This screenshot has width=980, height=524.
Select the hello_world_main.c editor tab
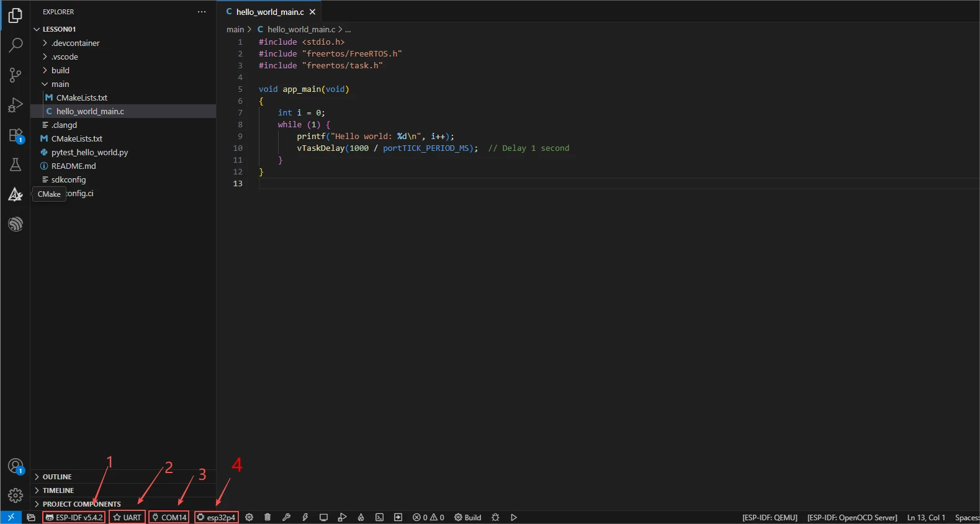point(269,12)
